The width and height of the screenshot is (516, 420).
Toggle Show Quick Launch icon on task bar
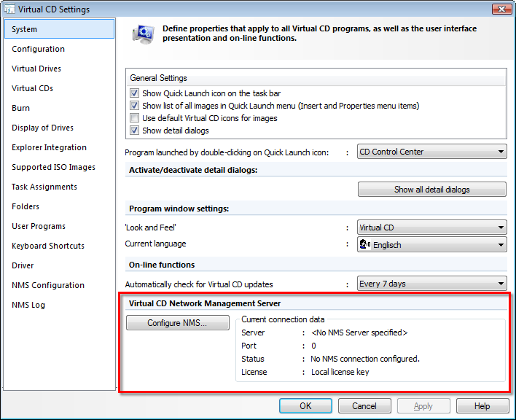pos(134,93)
